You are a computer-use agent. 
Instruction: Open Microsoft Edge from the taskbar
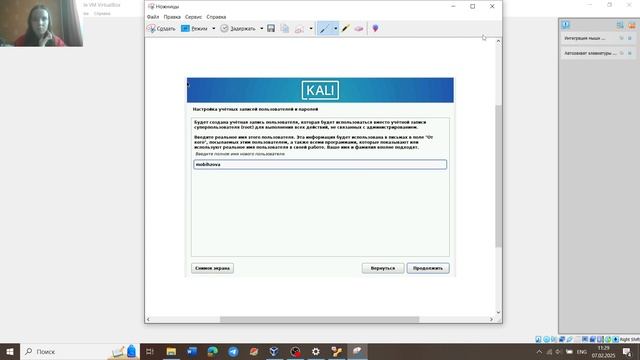213,351
